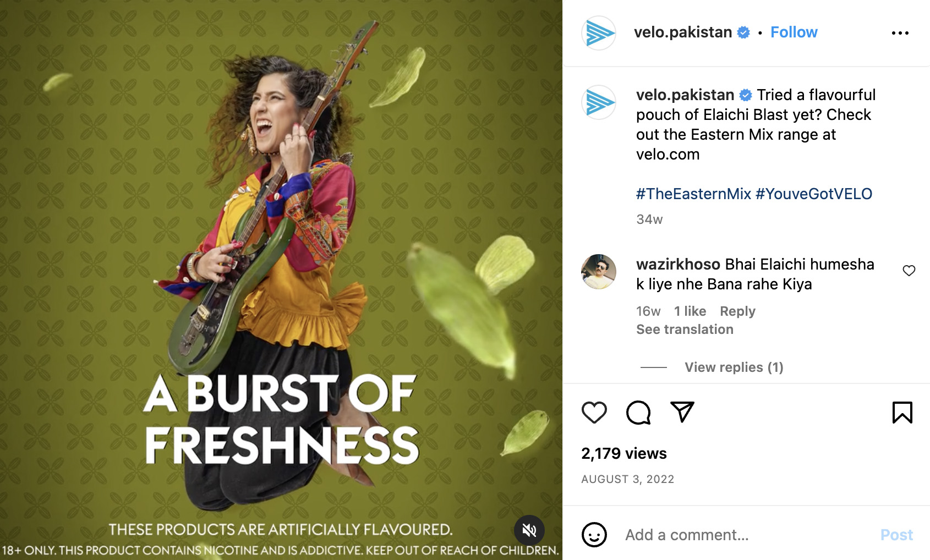
Task: Show See translation for the comment
Action: [685, 330]
